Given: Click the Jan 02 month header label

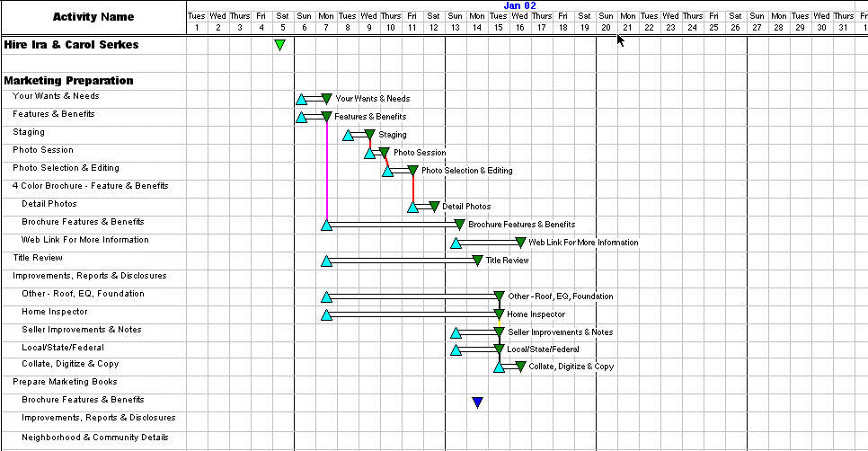Looking at the screenshot, I should 520,5.
